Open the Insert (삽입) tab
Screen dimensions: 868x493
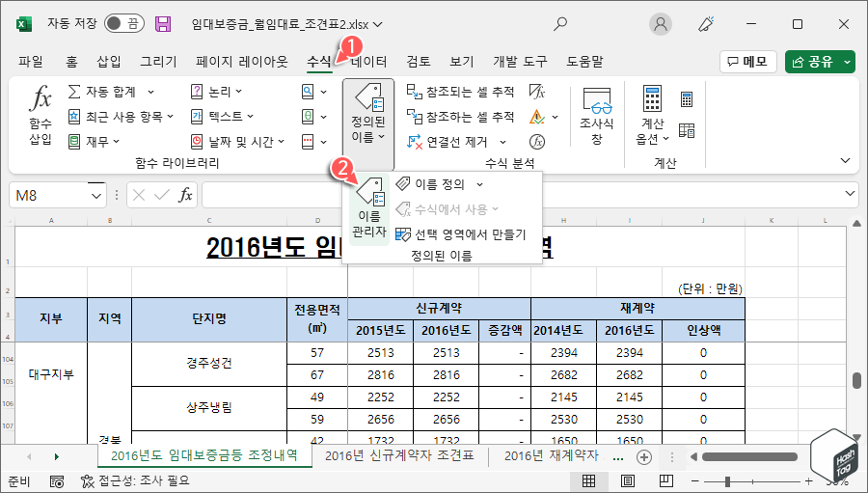pos(109,62)
